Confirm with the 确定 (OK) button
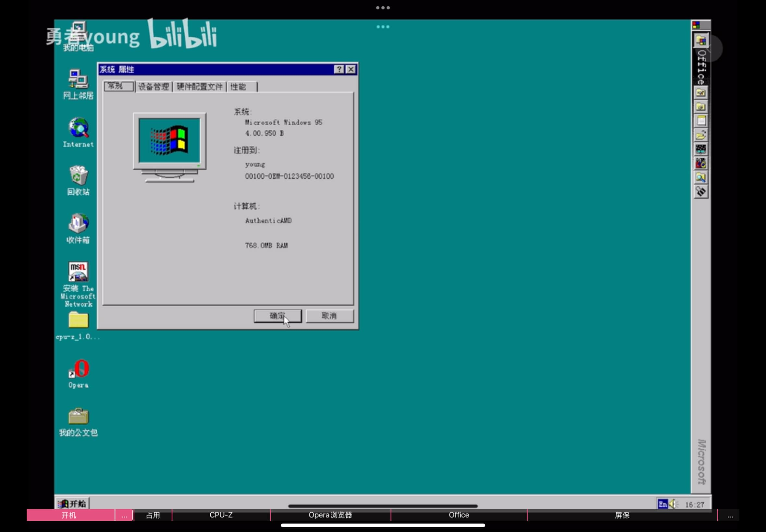This screenshot has width=766, height=532. 278,316
